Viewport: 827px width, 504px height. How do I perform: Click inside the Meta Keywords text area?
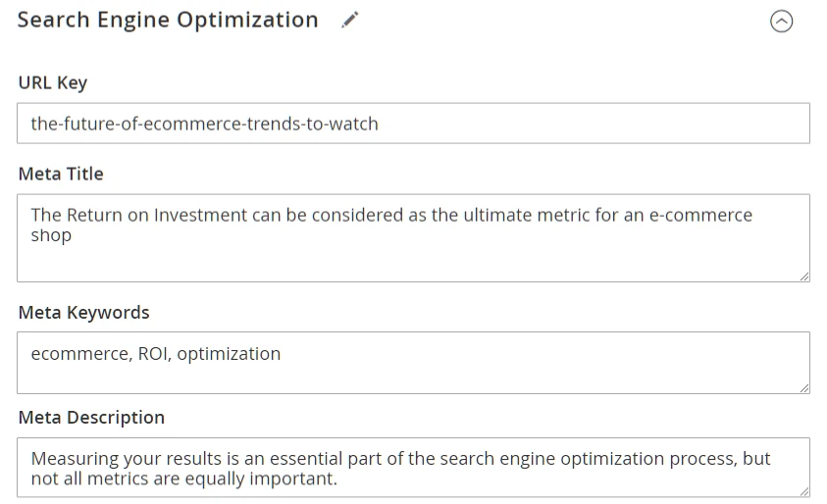[x=413, y=374]
